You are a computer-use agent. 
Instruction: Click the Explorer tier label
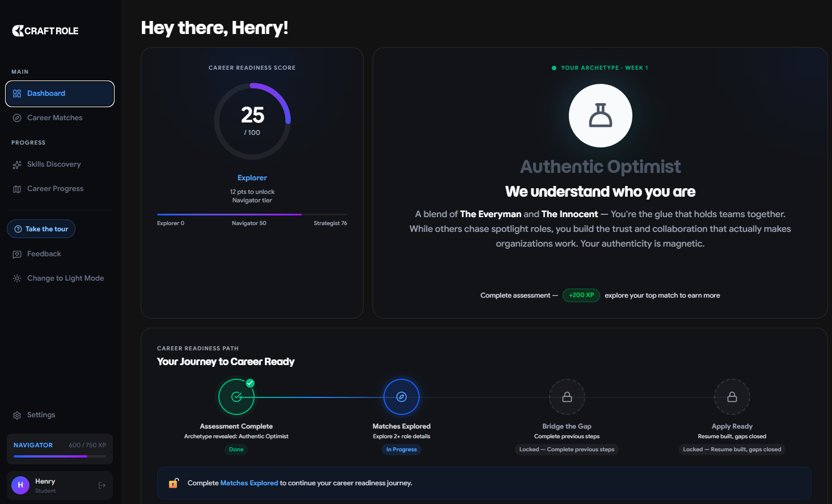pos(252,178)
